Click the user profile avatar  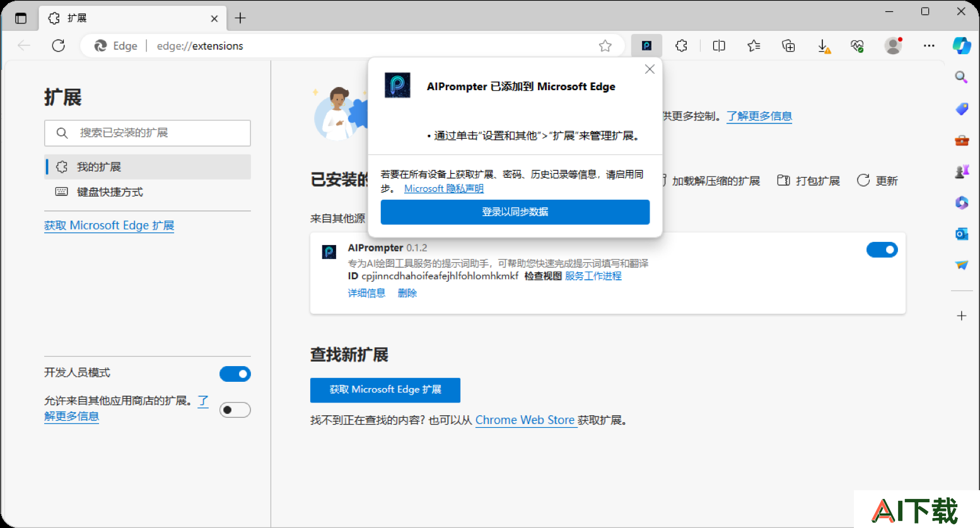click(x=893, y=45)
